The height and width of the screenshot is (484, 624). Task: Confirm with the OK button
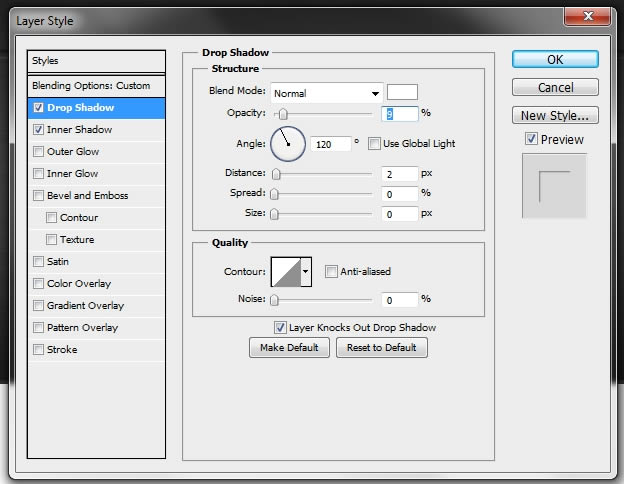[x=555, y=59]
